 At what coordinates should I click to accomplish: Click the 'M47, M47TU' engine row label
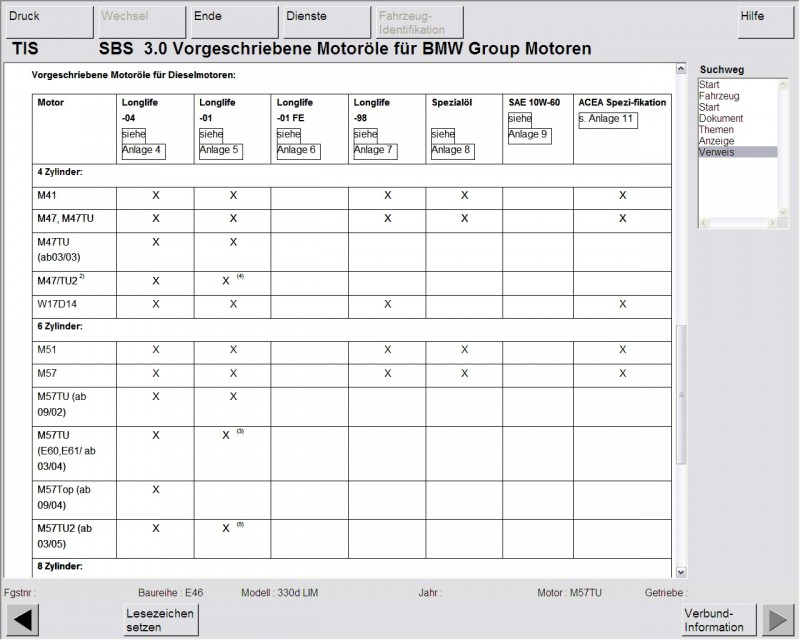[x=65, y=218]
